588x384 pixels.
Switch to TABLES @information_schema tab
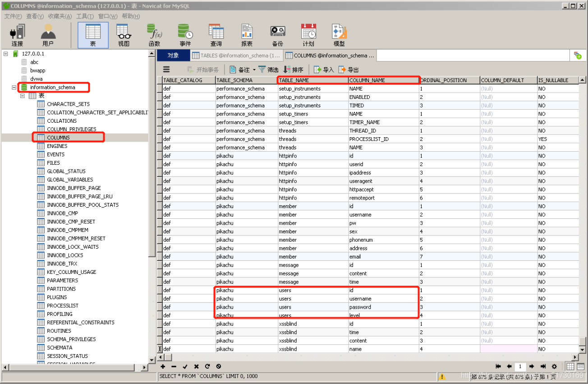(x=236, y=56)
